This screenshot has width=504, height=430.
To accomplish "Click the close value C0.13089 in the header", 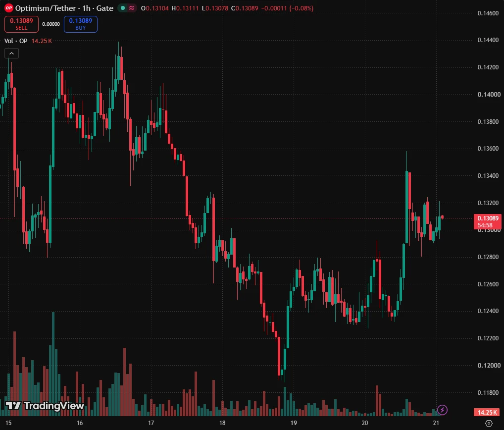I will tap(245, 8).
